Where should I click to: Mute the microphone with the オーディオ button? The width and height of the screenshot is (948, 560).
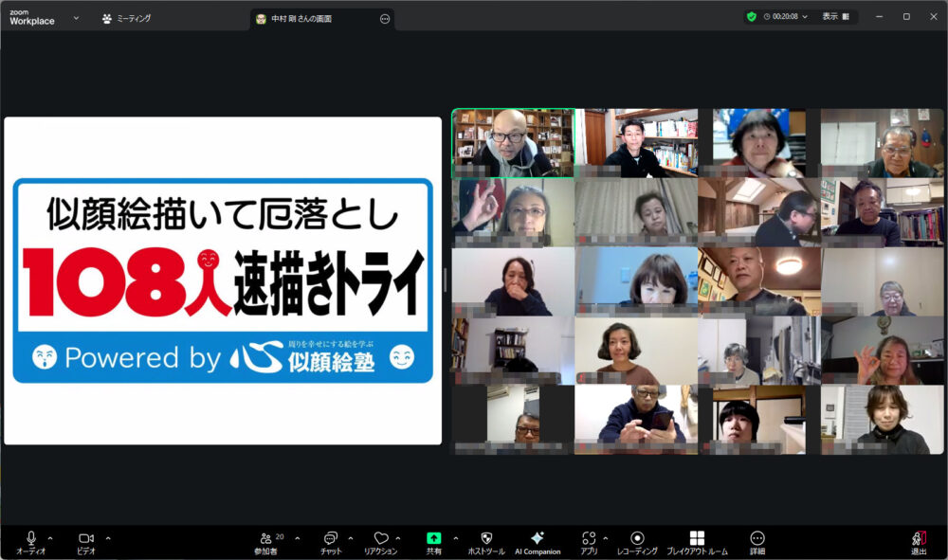pyautogui.click(x=30, y=538)
